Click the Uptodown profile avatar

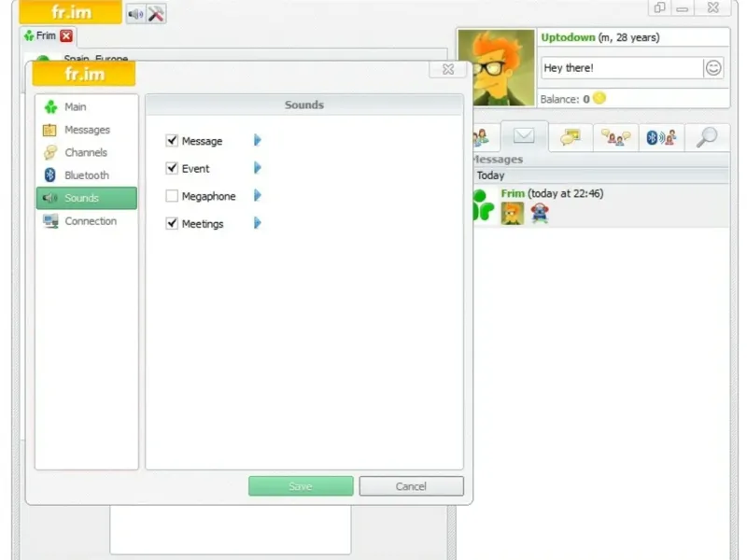[496, 67]
